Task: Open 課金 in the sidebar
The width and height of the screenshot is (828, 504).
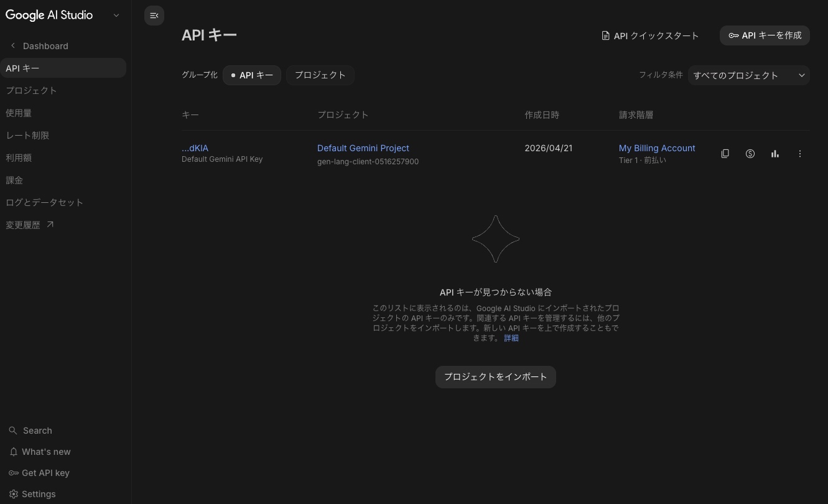Action: 63,180
